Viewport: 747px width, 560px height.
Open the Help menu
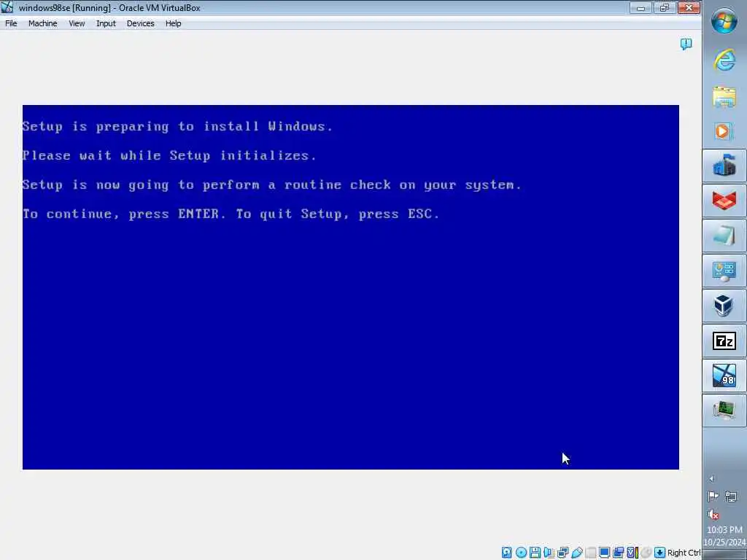tap(173, 23)
